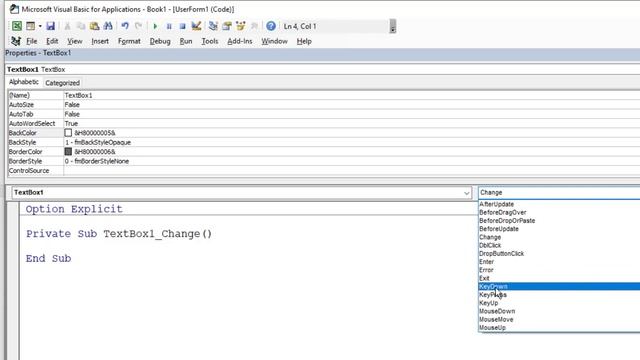Save the workbook with the floppy icon

(x=50, y=26)
